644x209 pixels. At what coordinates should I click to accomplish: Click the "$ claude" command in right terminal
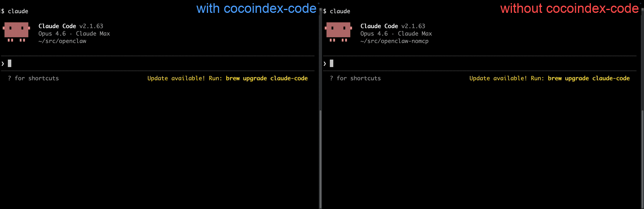coord(337,11)
